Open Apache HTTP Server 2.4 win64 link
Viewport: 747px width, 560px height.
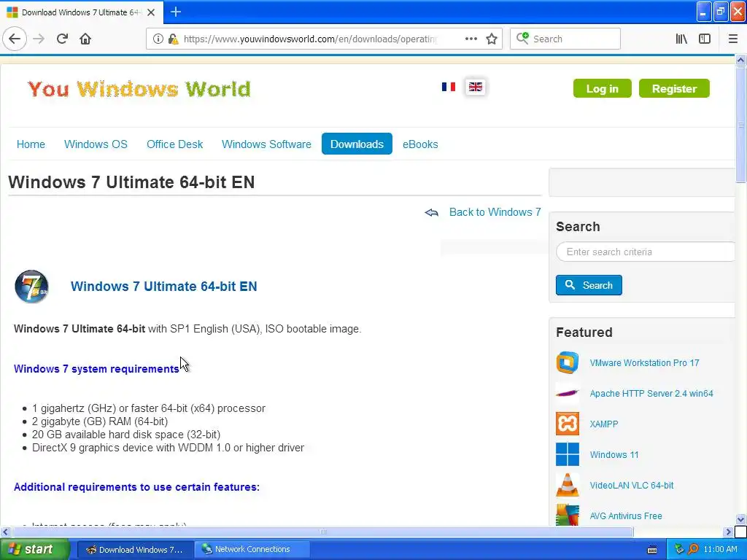[651, 393]
